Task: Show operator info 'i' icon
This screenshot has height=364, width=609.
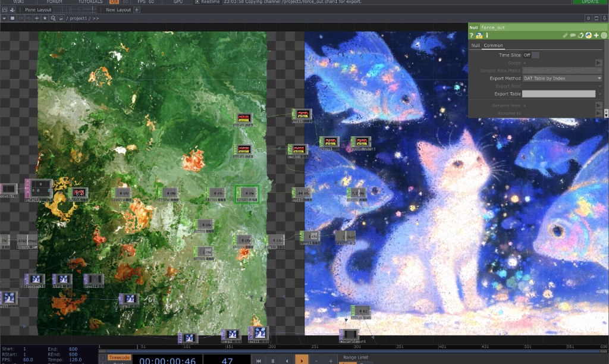Action: (486, 35)
